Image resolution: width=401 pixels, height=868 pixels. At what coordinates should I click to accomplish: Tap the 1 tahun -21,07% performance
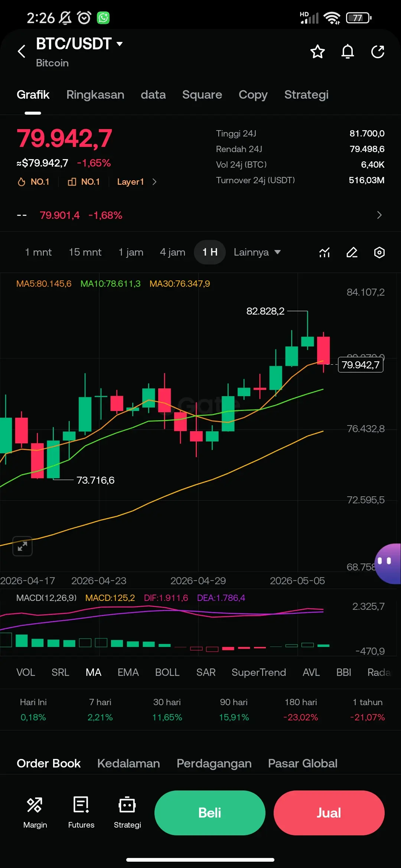click(368, 710)
